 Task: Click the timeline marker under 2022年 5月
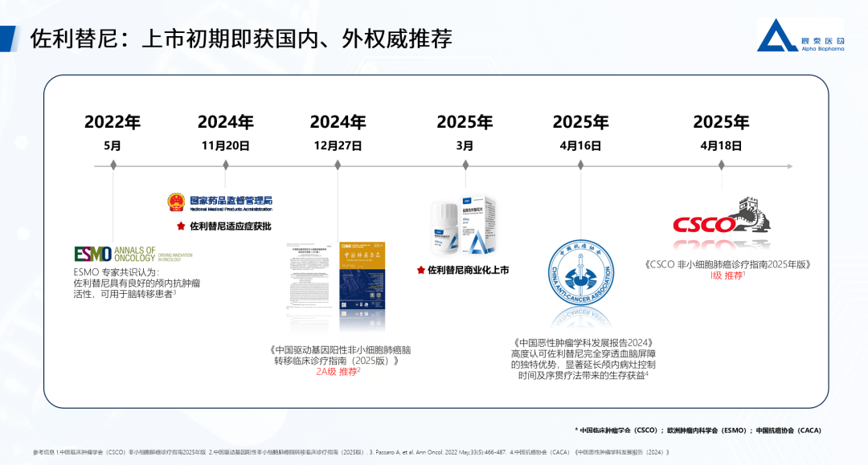click(113, 165)
